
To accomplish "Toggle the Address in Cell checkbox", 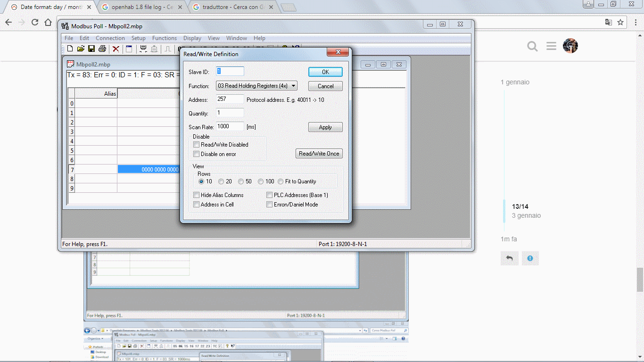I will 197,205.
